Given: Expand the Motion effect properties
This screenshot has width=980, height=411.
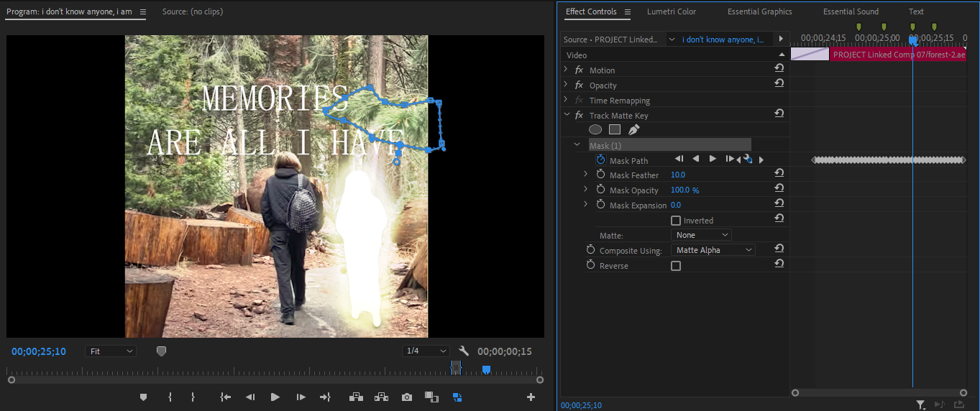Looking at the screenshot, I should [566, 70].
